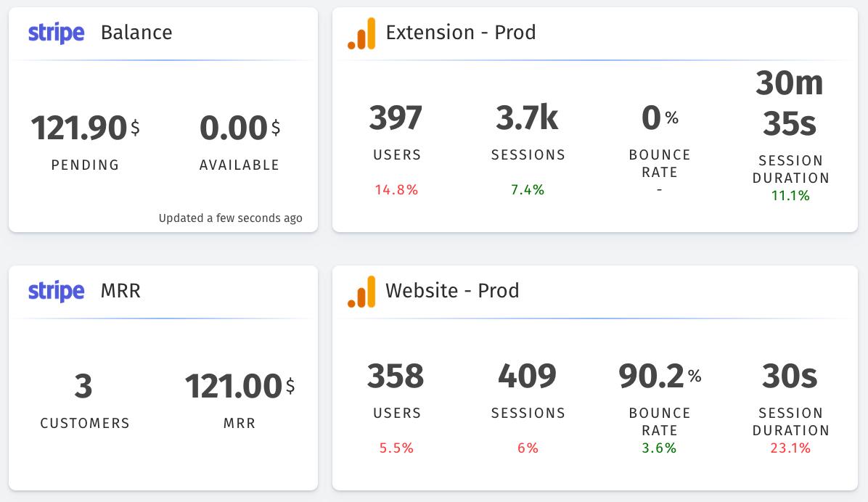Select the 3.7k SESSIONS metric

tap(528, 118)
